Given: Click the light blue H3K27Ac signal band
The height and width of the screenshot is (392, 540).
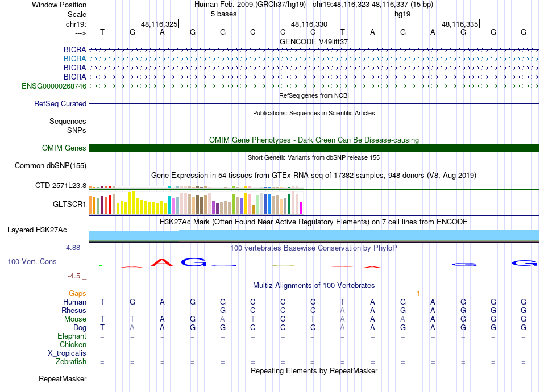Looking at the screenshot, I should pyautogui.click(x=314, y=235).
